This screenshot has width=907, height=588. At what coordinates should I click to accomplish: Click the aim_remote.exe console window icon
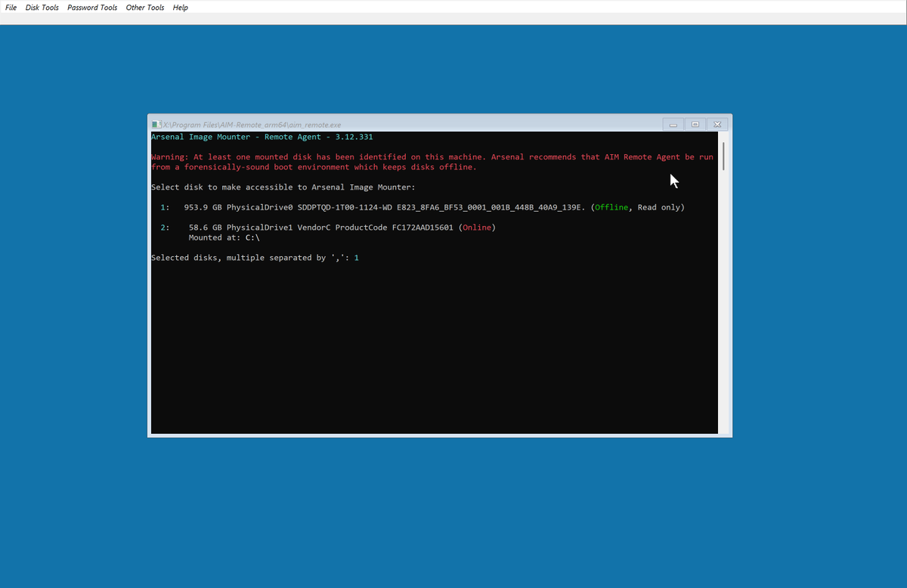pos(156,125)
